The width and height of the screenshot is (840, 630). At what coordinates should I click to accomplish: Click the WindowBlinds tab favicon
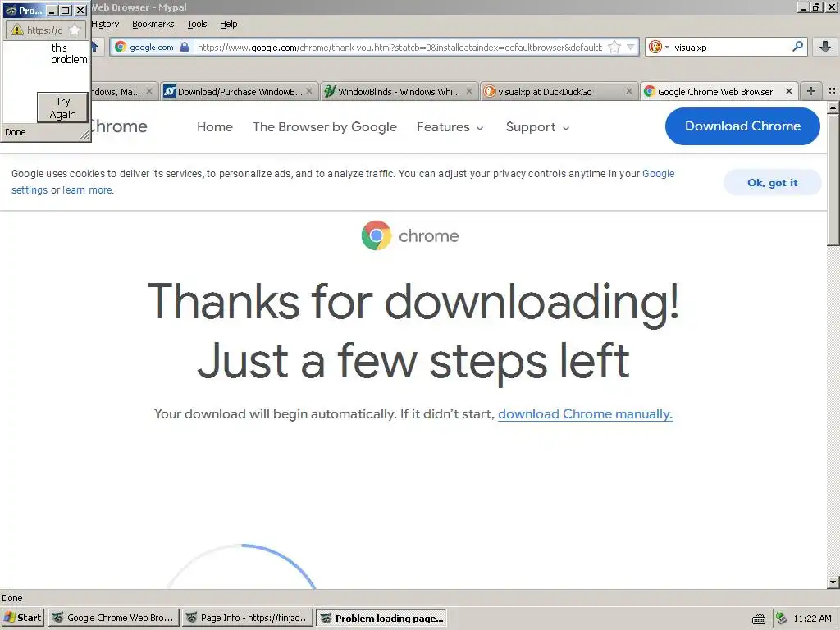[x=330, y=92]
